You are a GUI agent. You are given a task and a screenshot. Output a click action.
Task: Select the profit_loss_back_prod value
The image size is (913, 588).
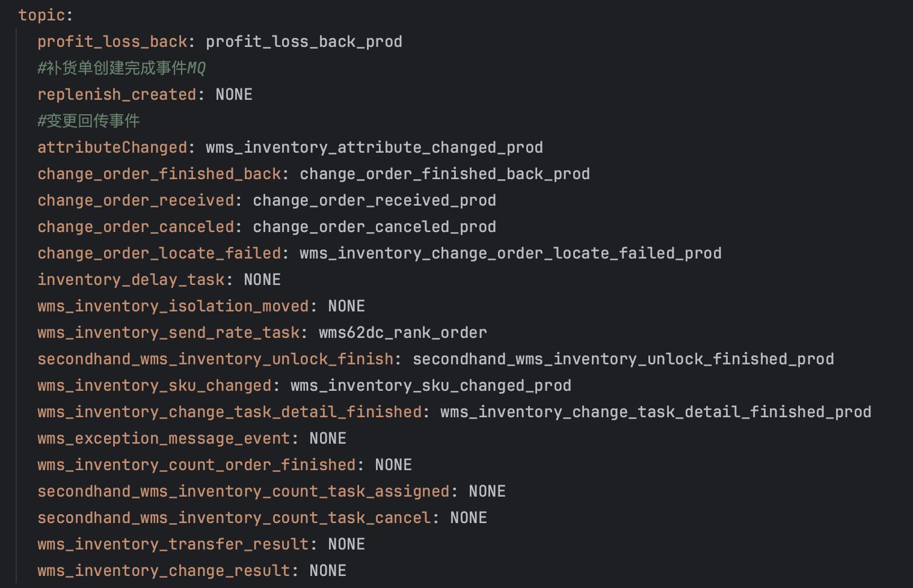pos(304,41)
